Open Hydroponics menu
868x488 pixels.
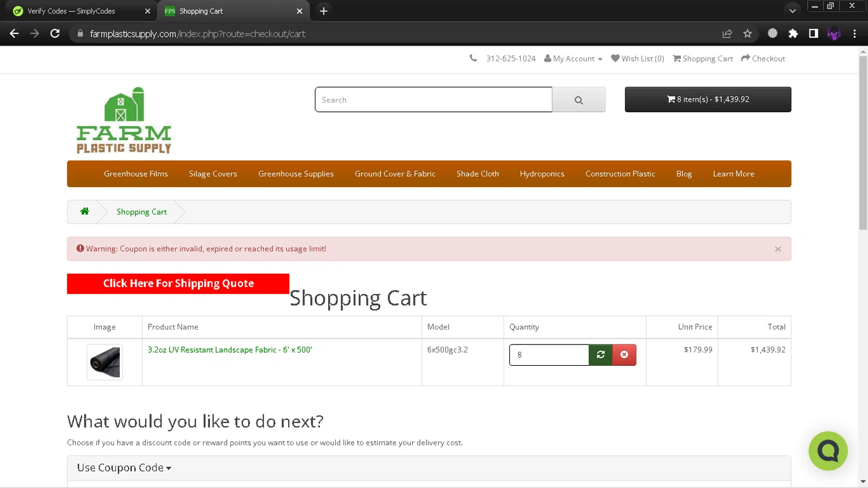click(542, 174)
